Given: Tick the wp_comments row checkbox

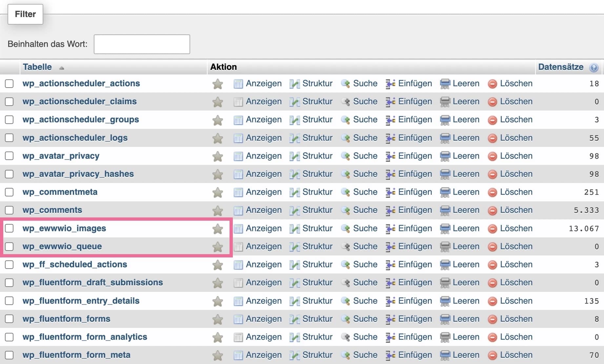Looking at the screenshot, I should [x=9, y=210].
